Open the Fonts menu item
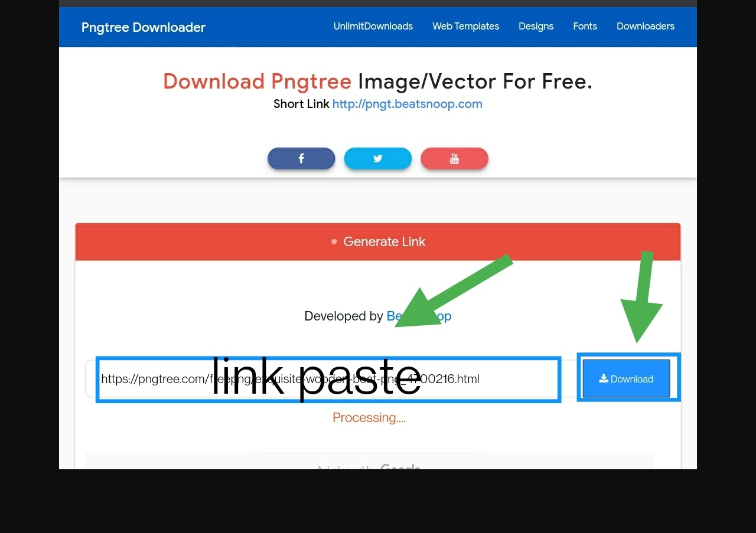The width and height of the screenshot is (756, 533). click(585, 27)
